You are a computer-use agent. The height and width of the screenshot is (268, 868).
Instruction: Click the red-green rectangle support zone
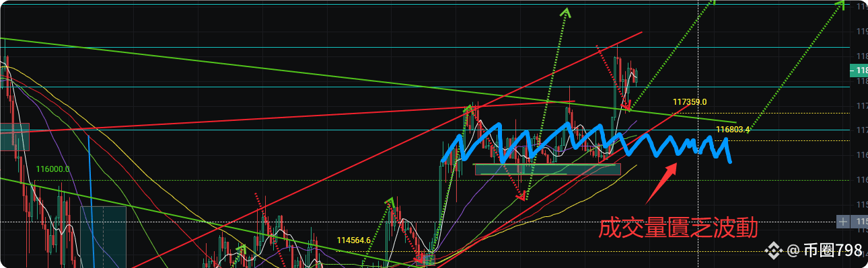[x=548, y=169]
